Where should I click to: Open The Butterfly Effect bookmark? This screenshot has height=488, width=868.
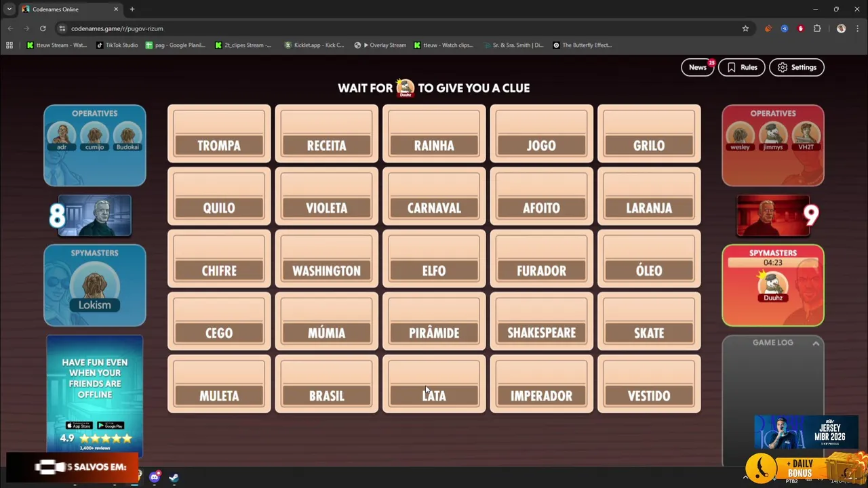[583, 45]
